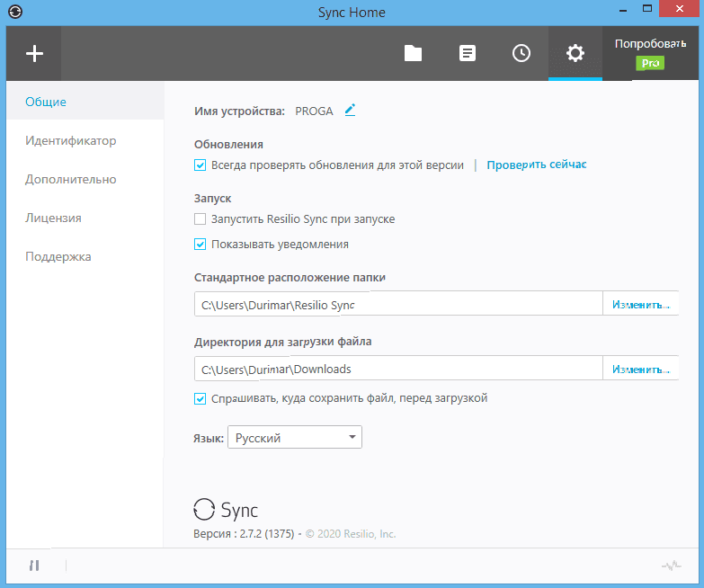Click the 'Проверить сейчас' link
The width and height of the screenshot is (704, 588).
[x=537, y=165]
